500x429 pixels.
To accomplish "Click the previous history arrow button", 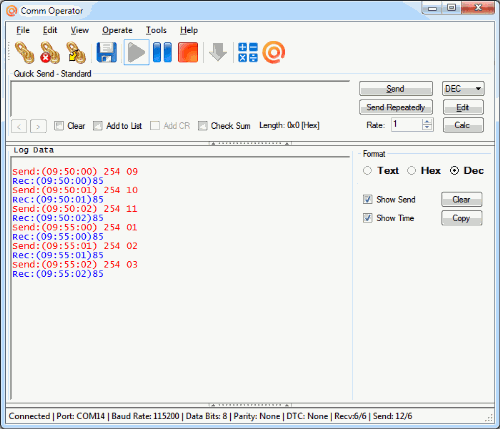I will pos(19,126).
